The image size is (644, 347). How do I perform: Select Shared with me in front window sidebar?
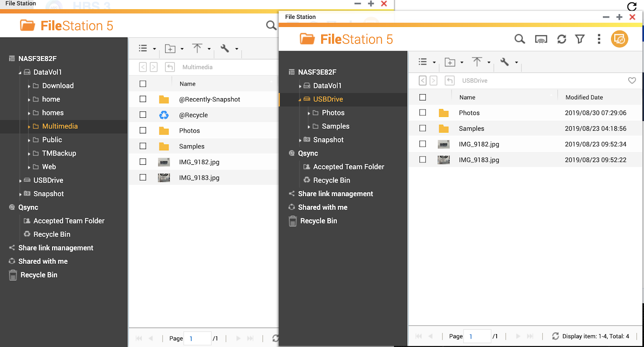click(323, 207)
